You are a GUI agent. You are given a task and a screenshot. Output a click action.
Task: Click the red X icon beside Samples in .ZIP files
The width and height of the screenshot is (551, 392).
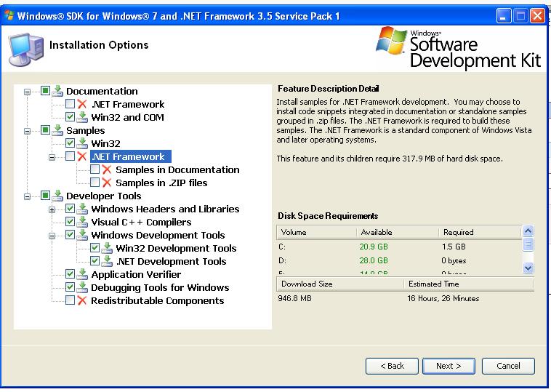(x=107, y=183)
